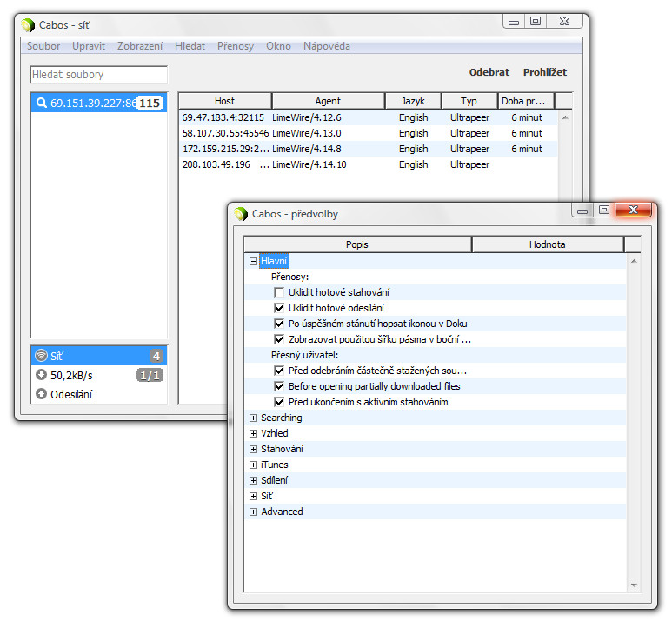Click the host list scrollbar up arrow
The width and height of the screenshot is (672, 622).
tap(565, 117)
